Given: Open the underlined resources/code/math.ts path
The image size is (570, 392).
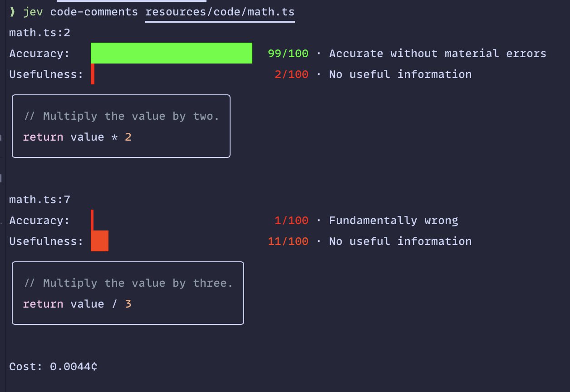Looking at the screenshot, I should point(220,12).
